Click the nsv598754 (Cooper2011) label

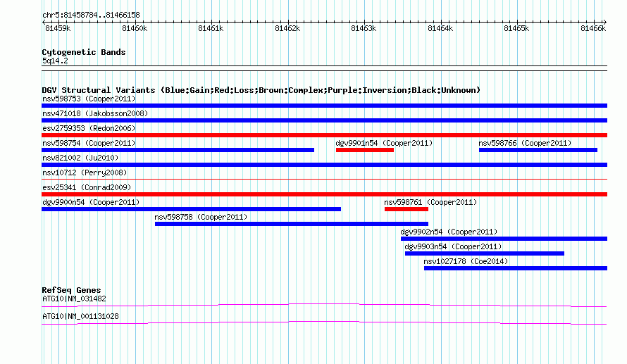coord(89,143)
